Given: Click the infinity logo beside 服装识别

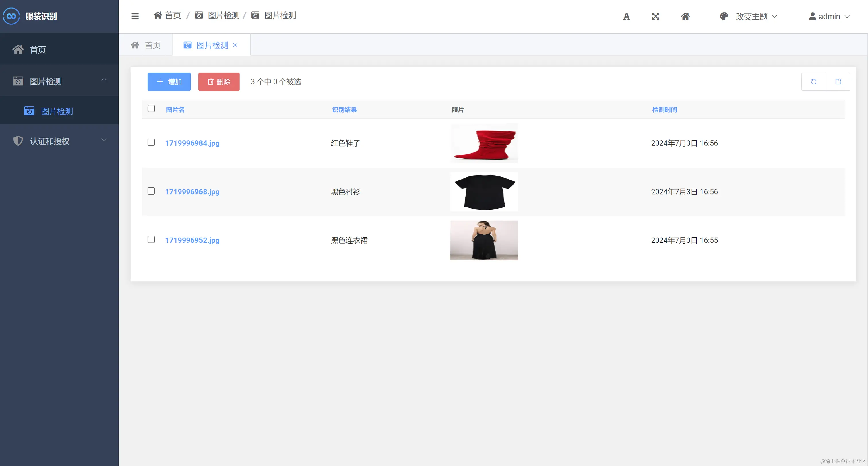Looking at the screenshot, I should pyautogui.click(x=11, y=16).
